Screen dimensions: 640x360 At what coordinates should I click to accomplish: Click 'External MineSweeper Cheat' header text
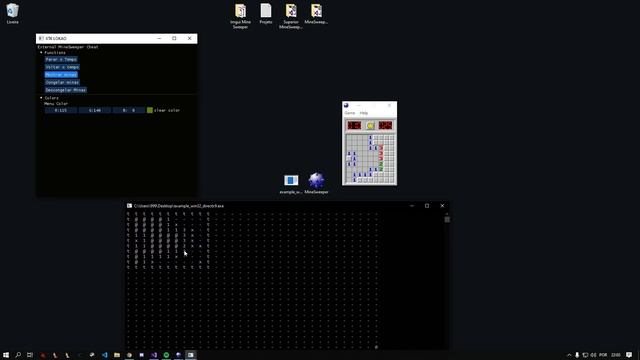tap(68, 47)
